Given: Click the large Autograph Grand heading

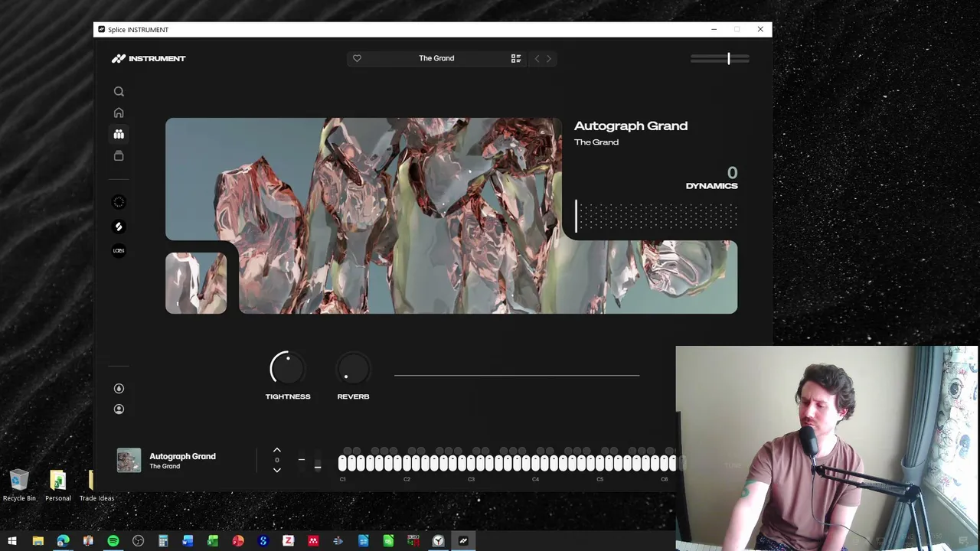Looking at the screenshot, I should (x=631, y=126).
